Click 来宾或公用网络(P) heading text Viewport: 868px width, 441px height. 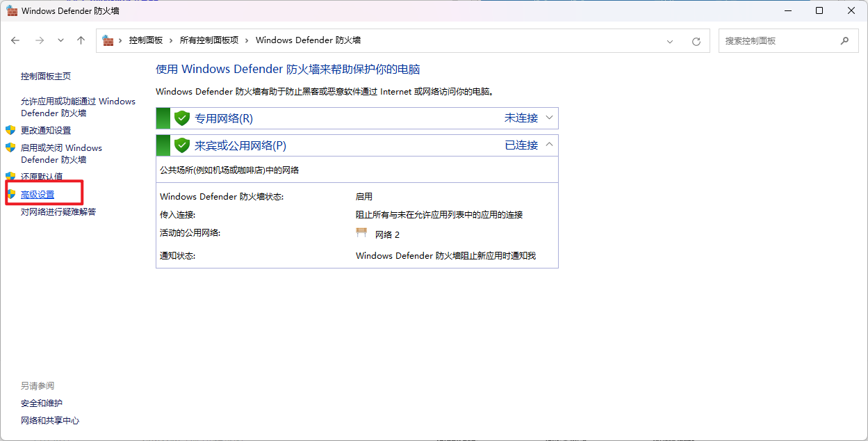(240, 145)
